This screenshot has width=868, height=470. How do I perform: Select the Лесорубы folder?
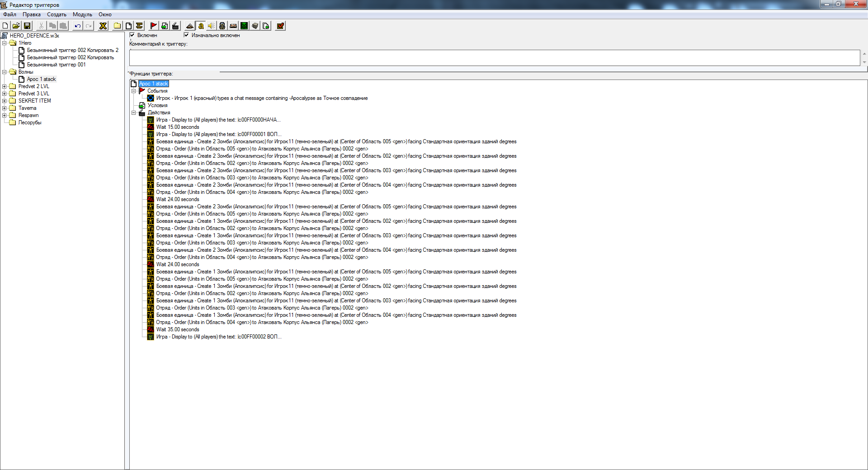pos(30,122)
